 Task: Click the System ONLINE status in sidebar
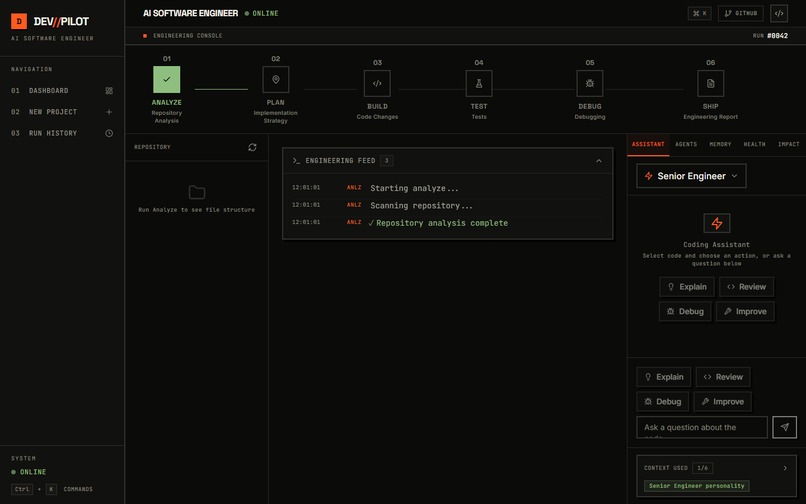click(x=29, y=472)
